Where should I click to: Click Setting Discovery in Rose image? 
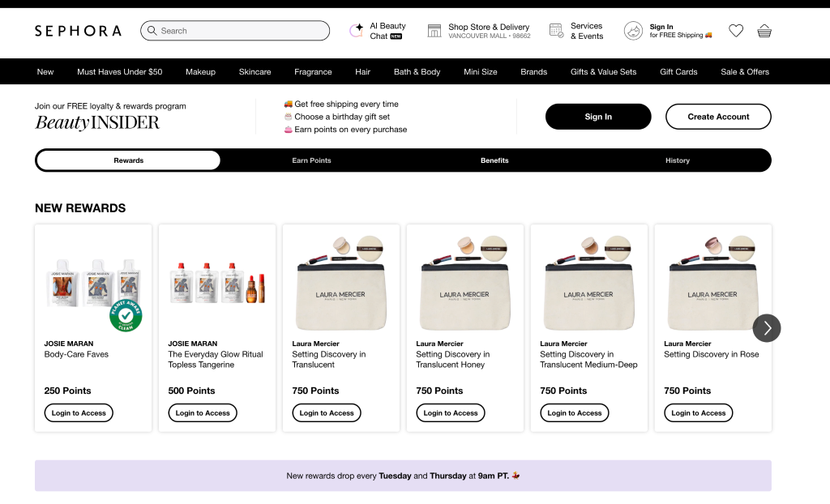point(712,284)
